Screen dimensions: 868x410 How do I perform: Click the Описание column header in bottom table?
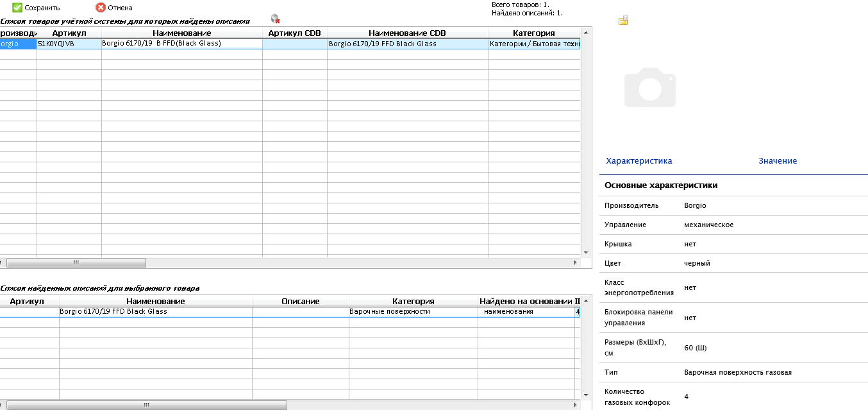coord(301,302)
